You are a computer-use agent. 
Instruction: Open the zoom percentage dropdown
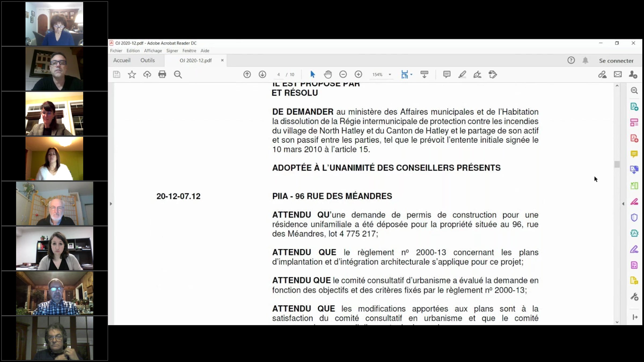tap(390, 75)
